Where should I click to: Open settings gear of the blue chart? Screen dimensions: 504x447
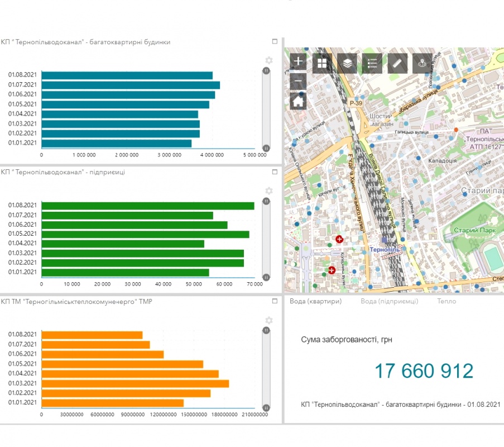268,60
